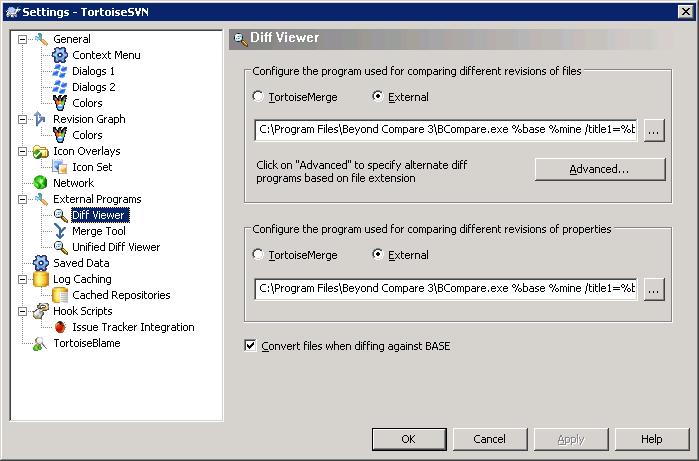Browse for the properties diff program
Viewport: 699px width, 461px height.
pyautogui.click(x=654, y=290)
